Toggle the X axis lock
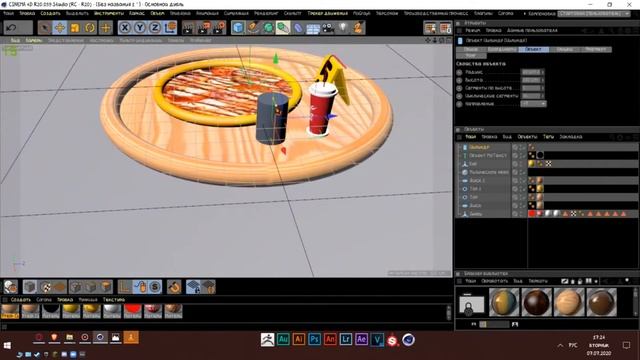Image resolution: width=640 pixels, height=360 pixels. tap(125, 28)
